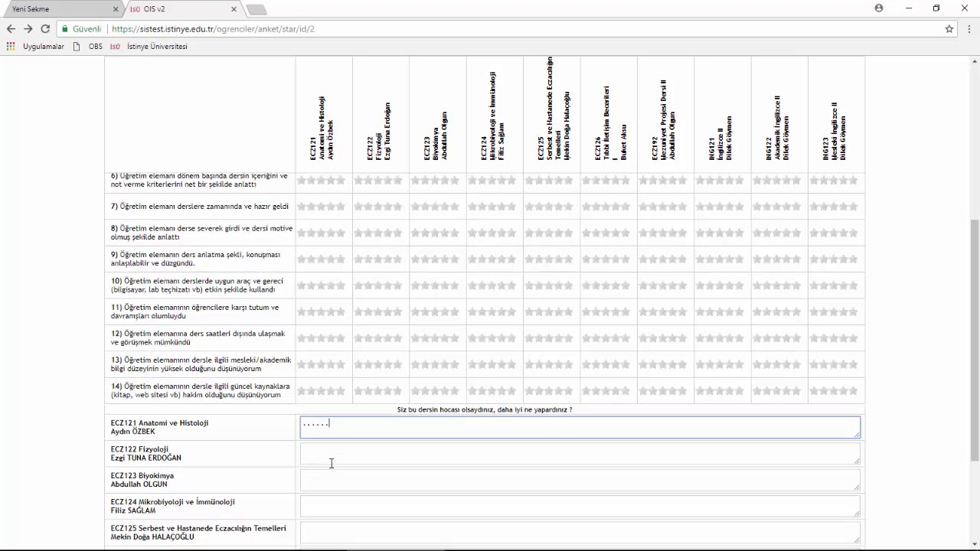Open the Chrome profile icon
The height and width of the screenshot is (551, 980).
point(879,8)
